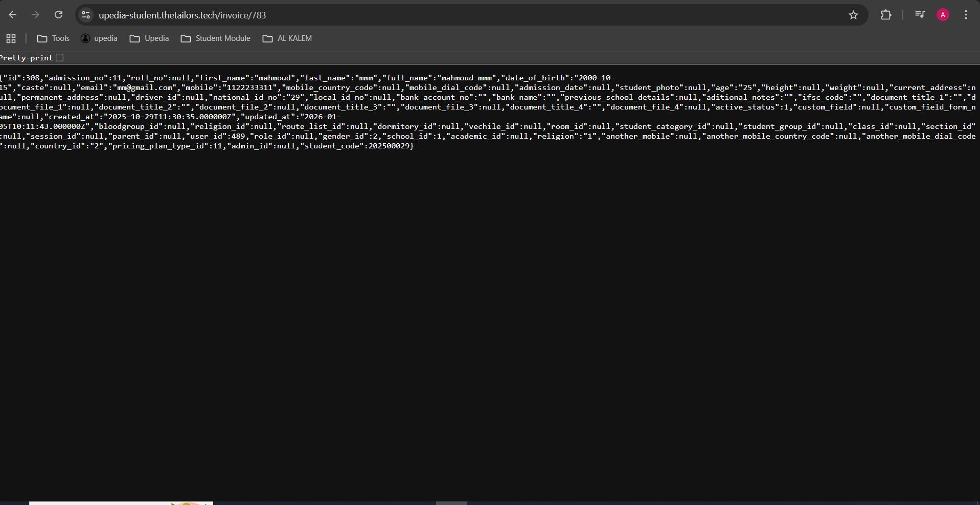Open the media controls icon
This screenshot has height=505, width=980.
(920, 15)
